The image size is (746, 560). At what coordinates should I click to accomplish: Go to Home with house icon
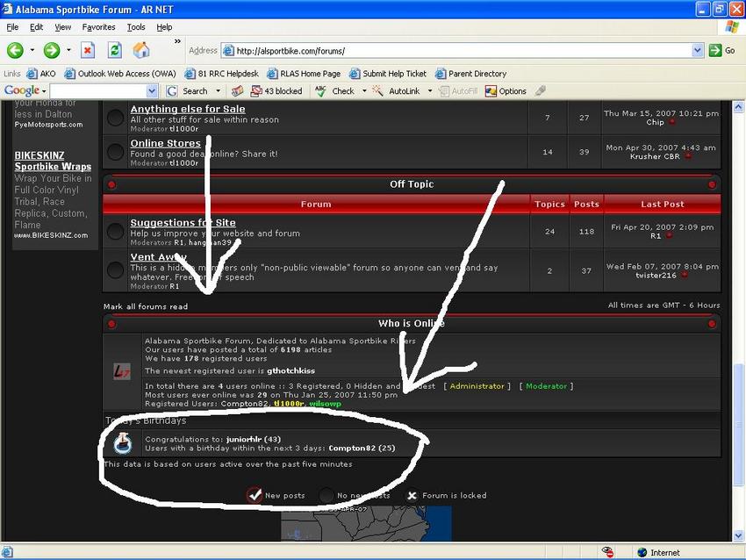tap(141, 50)
